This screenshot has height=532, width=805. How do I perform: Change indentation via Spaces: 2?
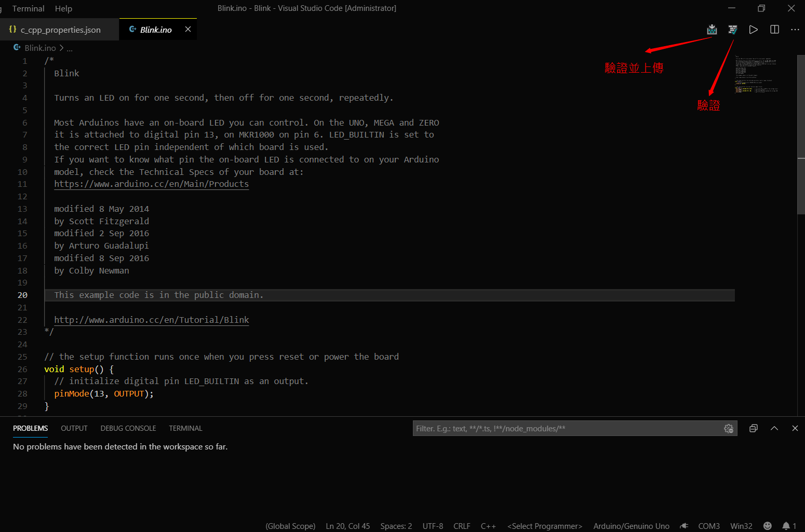point(396,526)
